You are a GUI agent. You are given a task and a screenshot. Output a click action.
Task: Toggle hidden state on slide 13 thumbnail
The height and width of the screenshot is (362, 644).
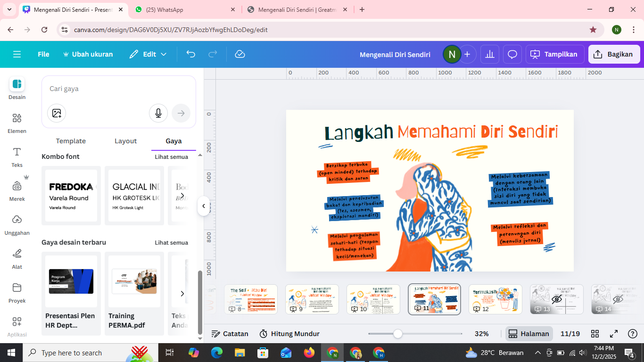point(557,299)
